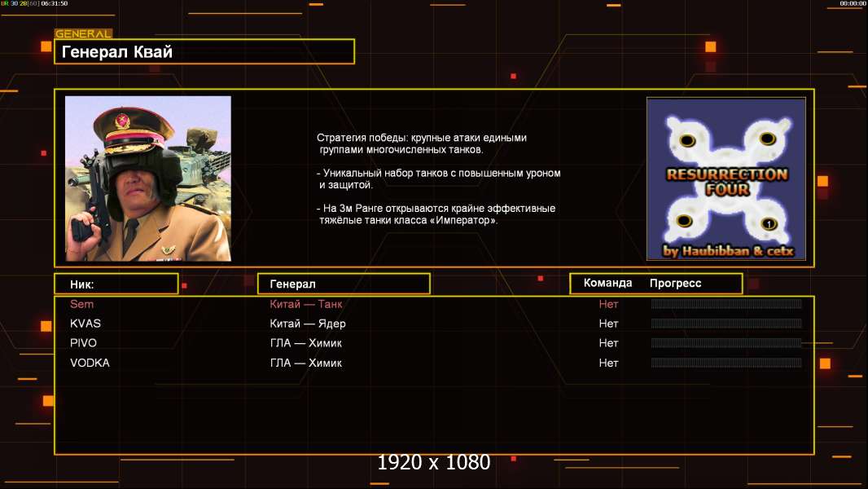Click 'Китай — Ядер' general entry
The image size is (868, 489).
(307, 324)
